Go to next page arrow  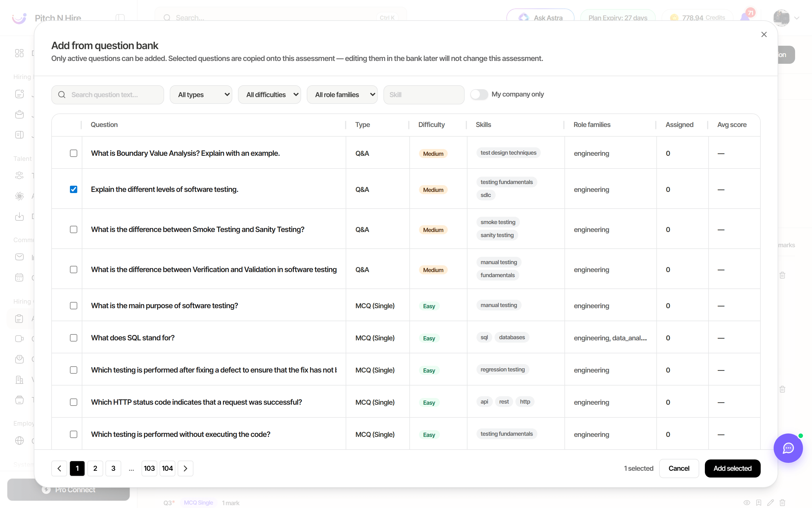tap(185, 468)
